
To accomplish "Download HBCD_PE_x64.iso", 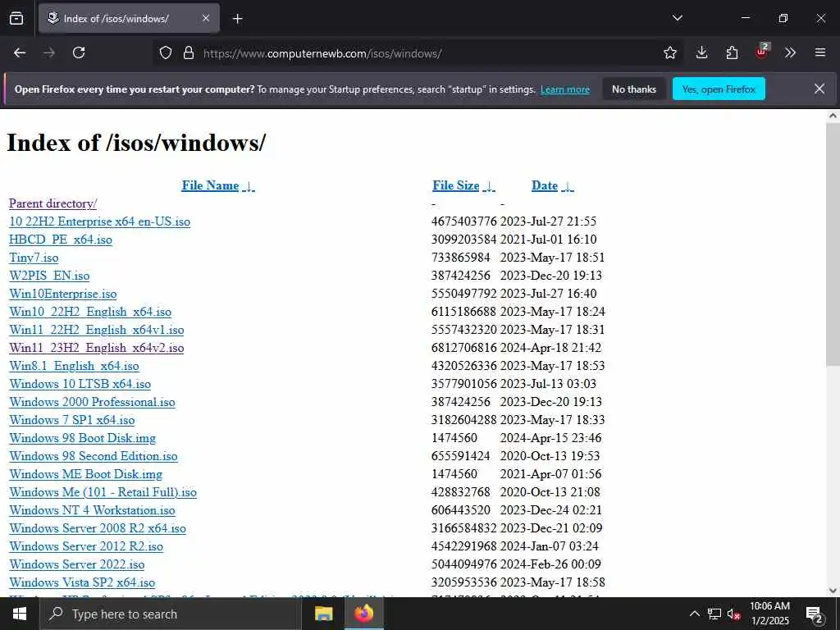I will pos(61,240).
